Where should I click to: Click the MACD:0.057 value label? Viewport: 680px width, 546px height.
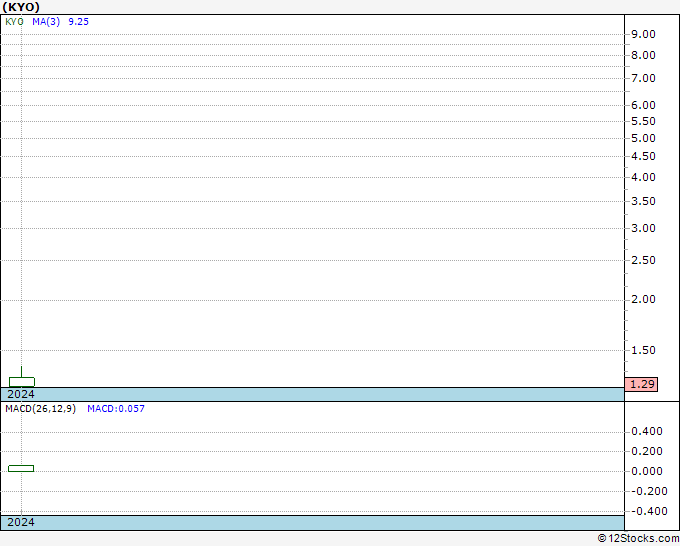tap(116, 409)
